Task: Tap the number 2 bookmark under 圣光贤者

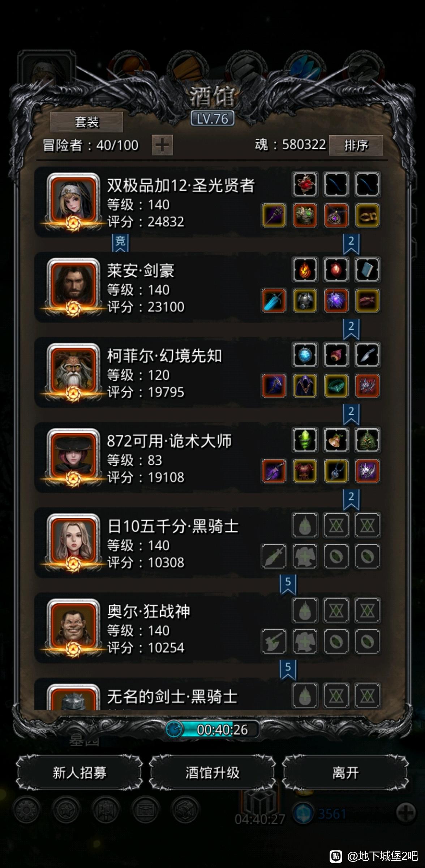Action: [351, 244]
